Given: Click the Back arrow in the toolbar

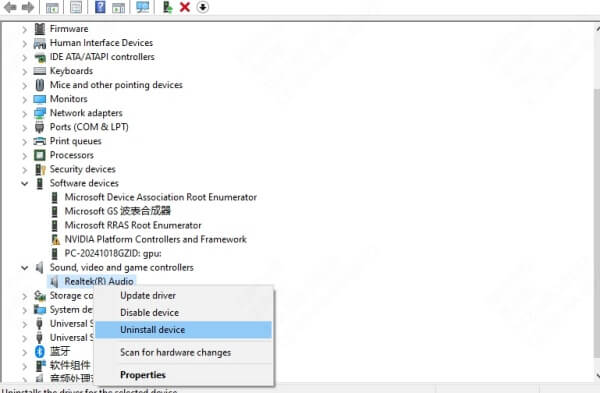Looking at the screenshot, I should pos(10,7).
